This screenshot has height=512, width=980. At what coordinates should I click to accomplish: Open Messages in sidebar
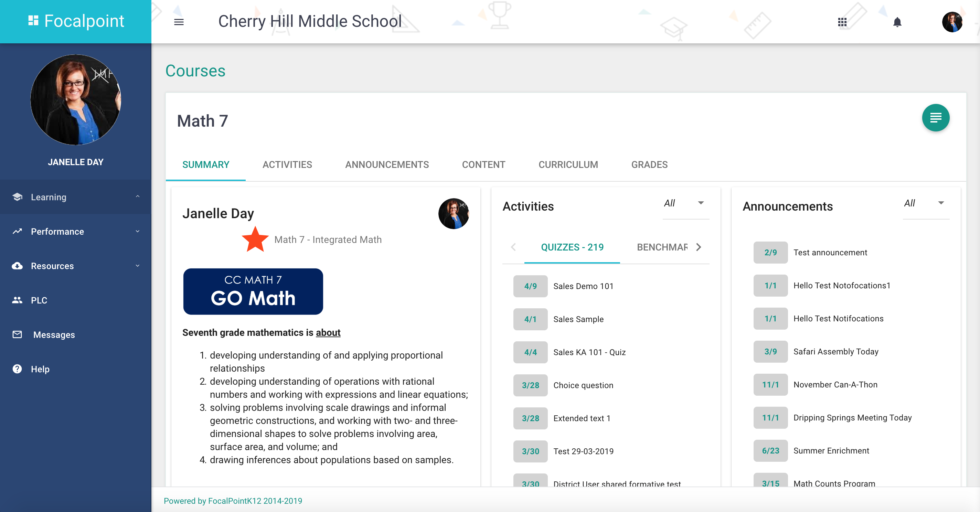pos(76,334)
